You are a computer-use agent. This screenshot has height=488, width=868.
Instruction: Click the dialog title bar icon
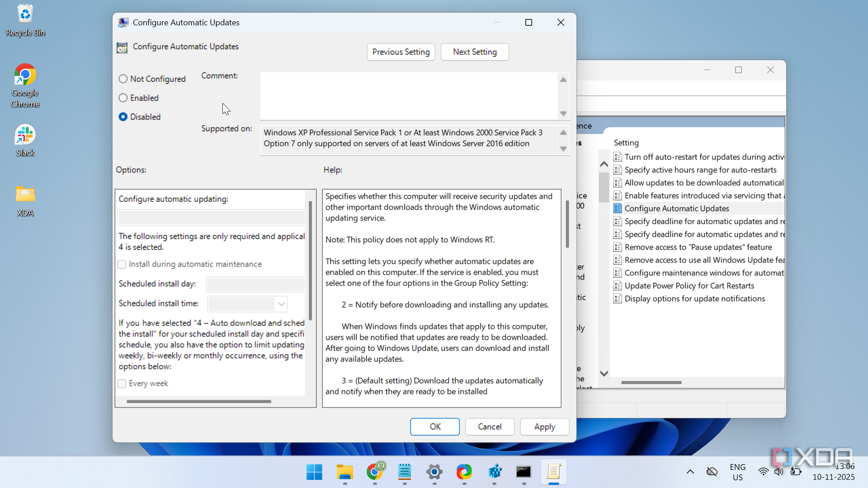pos(123,23)
